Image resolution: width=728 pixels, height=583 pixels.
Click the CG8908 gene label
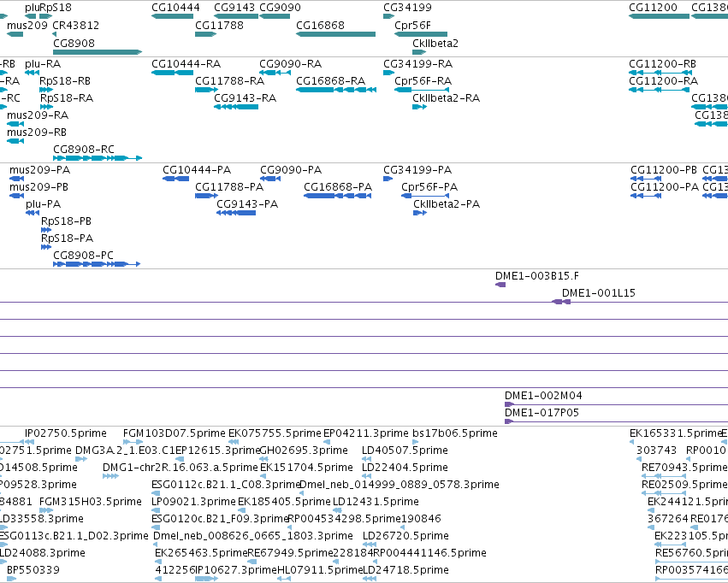click(x=74, y=43)
